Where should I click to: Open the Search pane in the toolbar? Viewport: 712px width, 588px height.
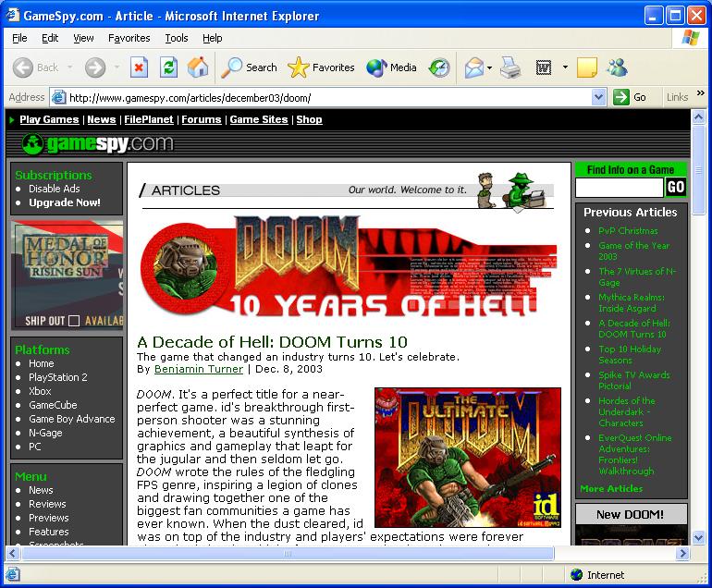coord(249,67)
